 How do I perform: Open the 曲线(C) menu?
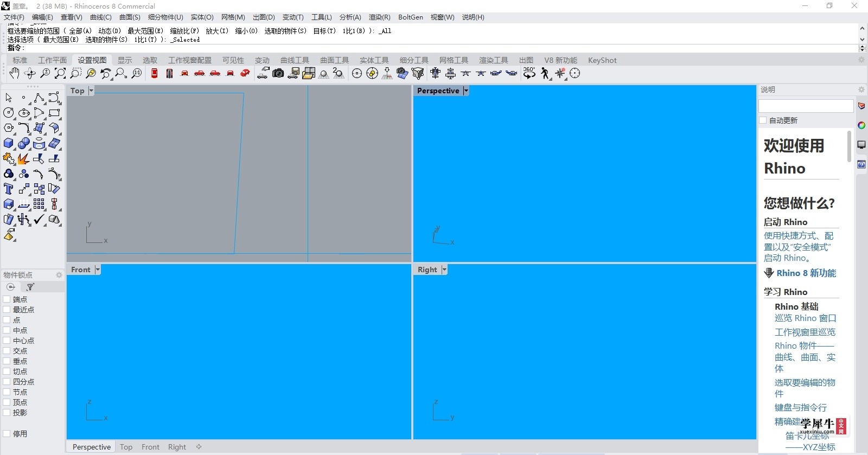point(100,17)
